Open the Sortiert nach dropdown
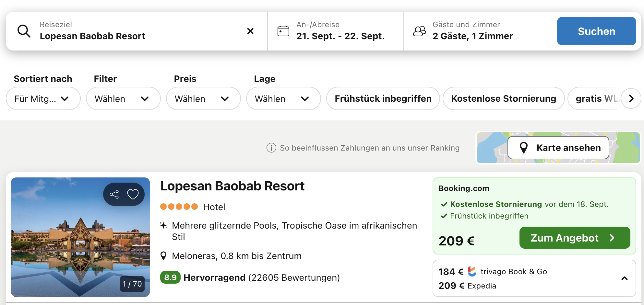The image size is (644, 305). click(x=43, y=98)
